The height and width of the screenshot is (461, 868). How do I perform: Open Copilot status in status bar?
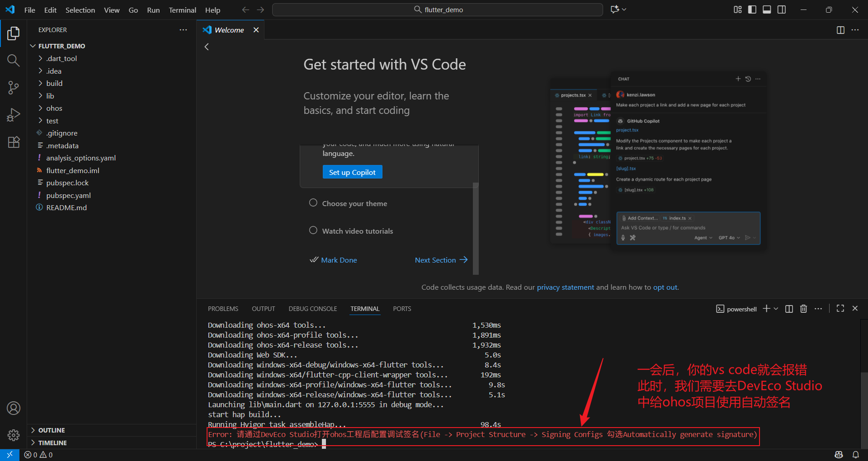tap(839, 455)
